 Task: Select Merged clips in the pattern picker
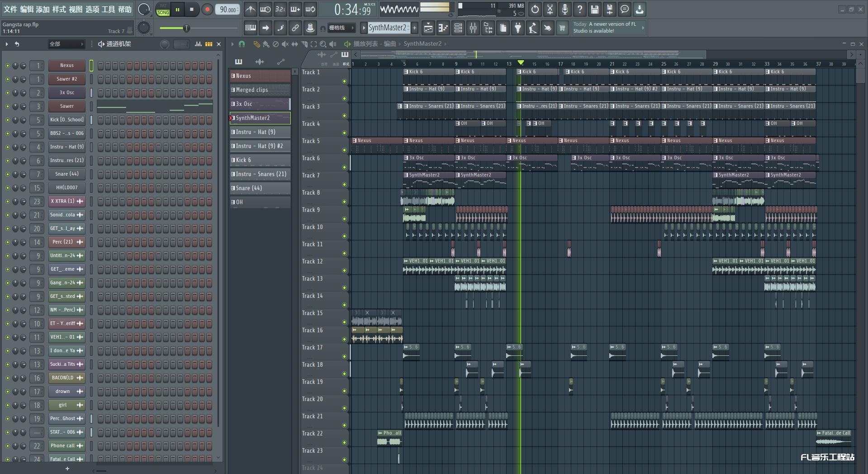click(x=260, y=90)
